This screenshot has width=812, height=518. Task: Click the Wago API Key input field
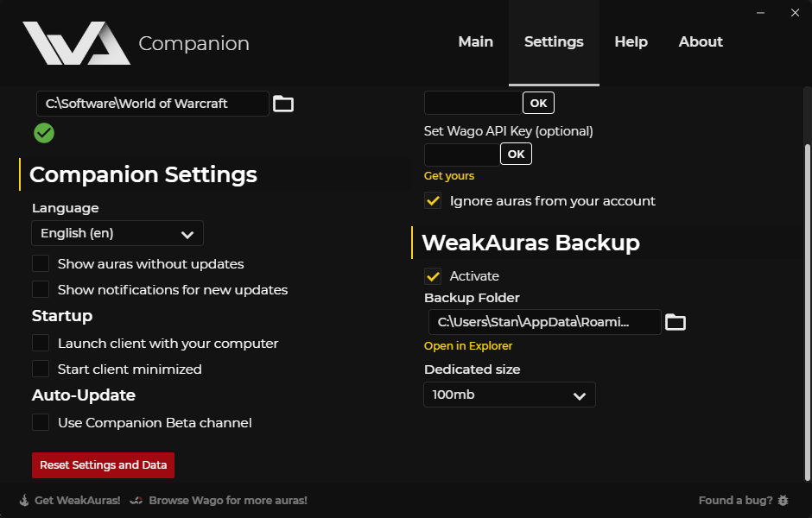462,155
